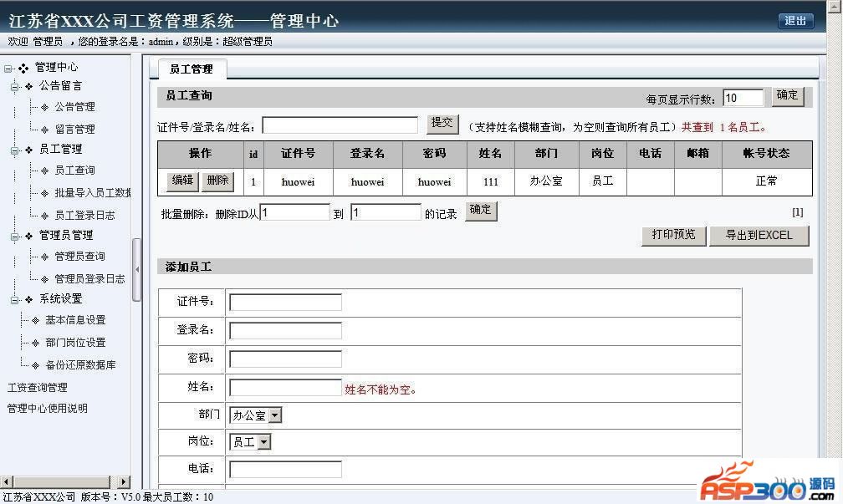Open 员工登录日志 in the sidebar
This screenshot has height=504, width=843.
[85, 215]
